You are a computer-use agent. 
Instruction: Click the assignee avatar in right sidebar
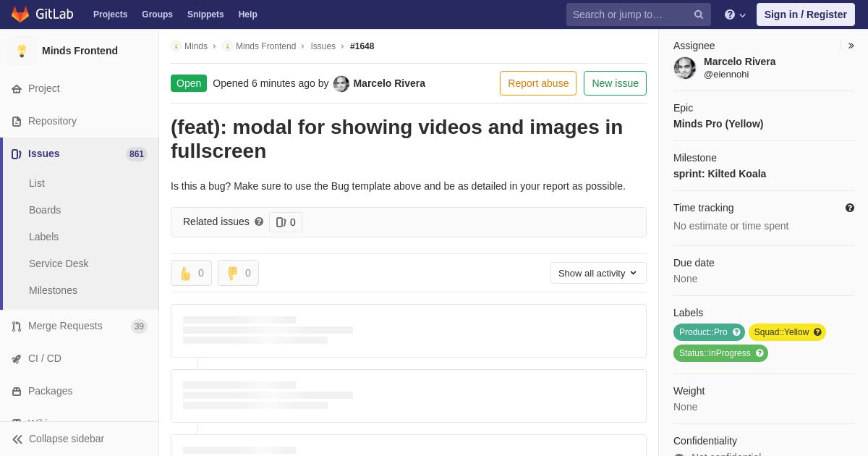pos(685,68)
